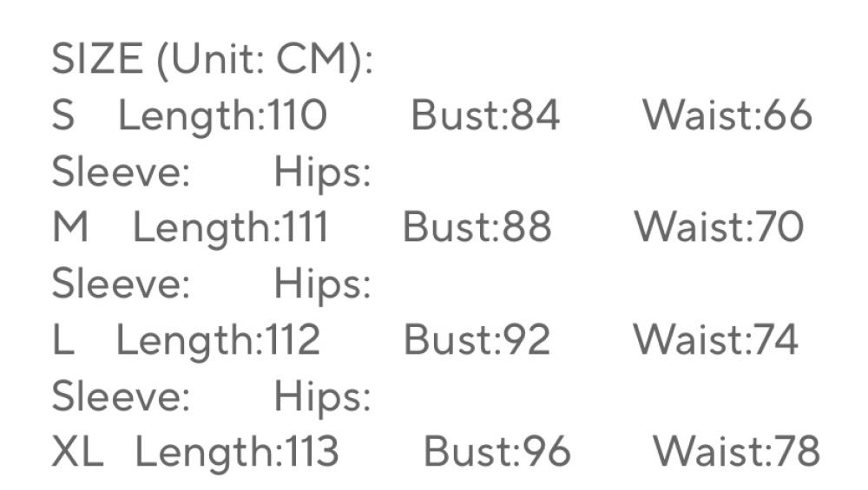Click the Sleeve label directly below size S row
This screenshot has height=490, width=868.
tap(121, 173)
